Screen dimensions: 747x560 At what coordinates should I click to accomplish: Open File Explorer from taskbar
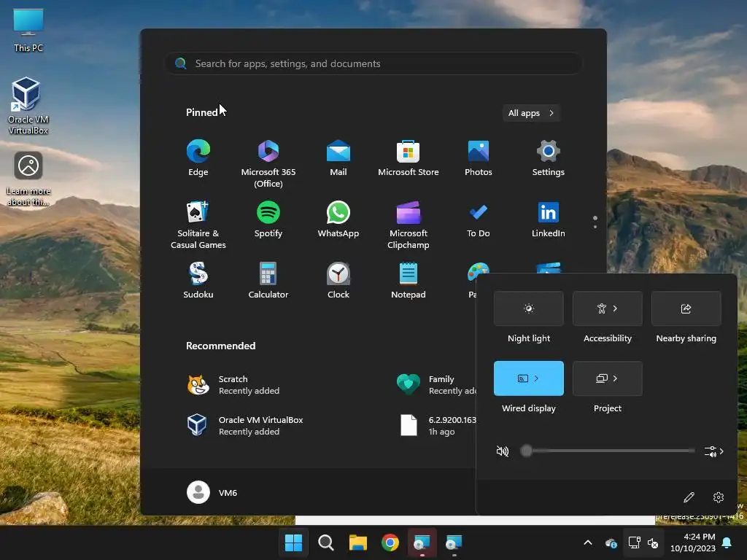click(357, 542)
